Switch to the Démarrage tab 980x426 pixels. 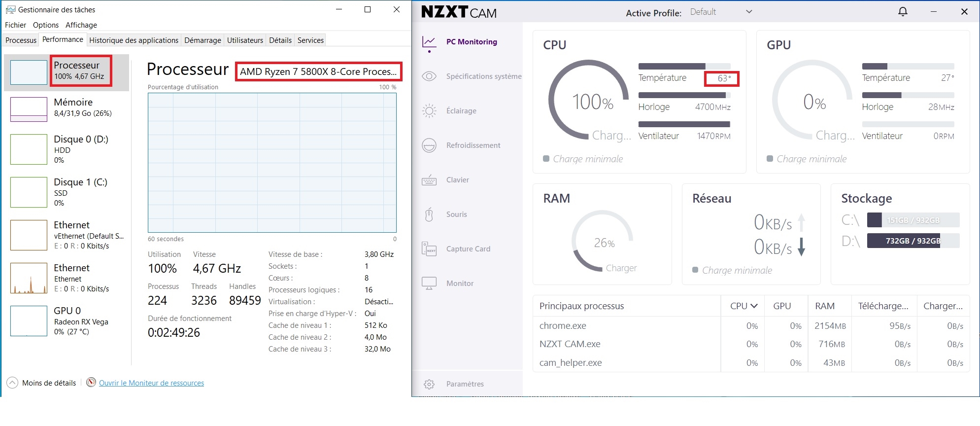click(203, 40)
